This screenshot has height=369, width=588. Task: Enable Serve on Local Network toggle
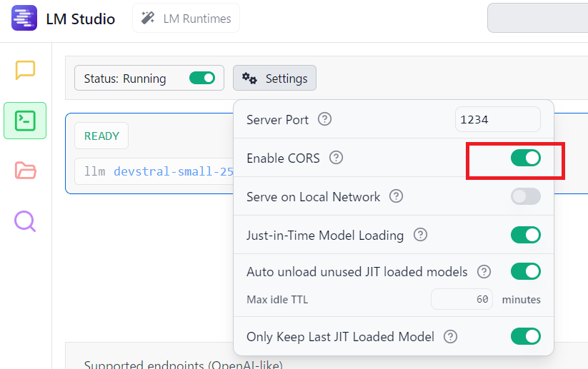[x=525, y=196]
